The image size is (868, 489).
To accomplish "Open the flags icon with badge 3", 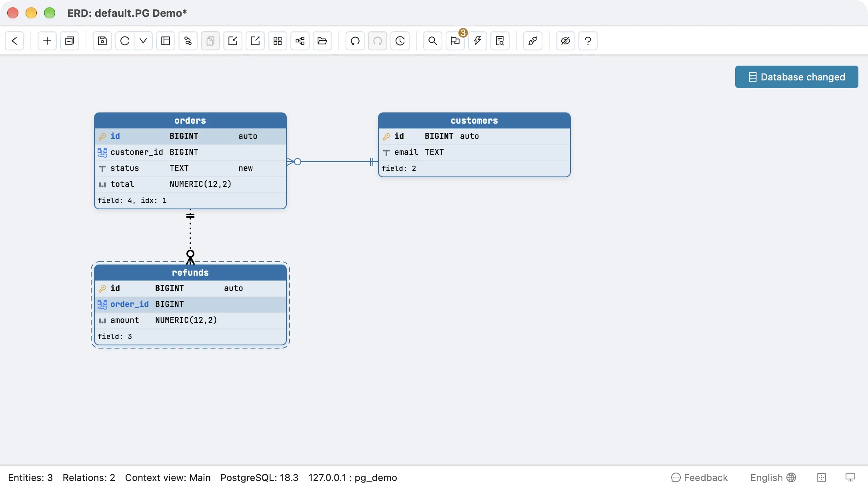I will tap(455, 41).
